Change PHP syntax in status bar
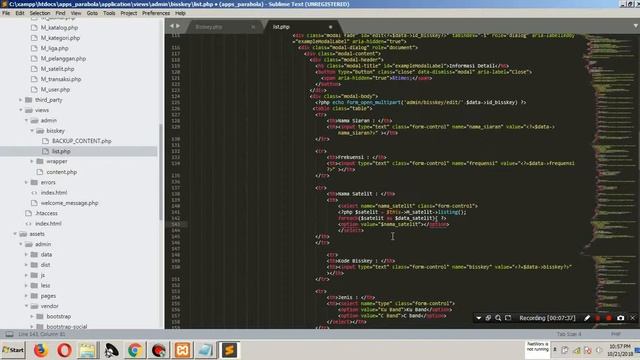Image resolution: width=640 pixels, height=360 pixels. [x=616, y=334]
